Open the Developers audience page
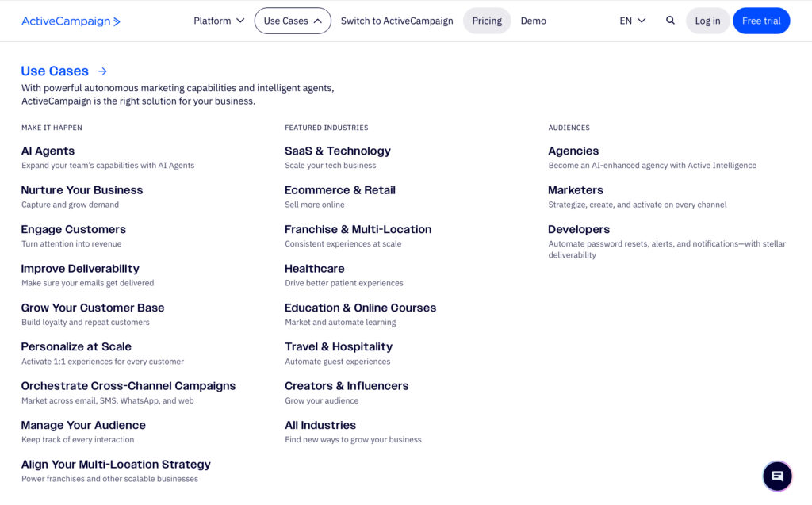Image resolution: width=812 pixels, height=505 pixels. [579, 229]
